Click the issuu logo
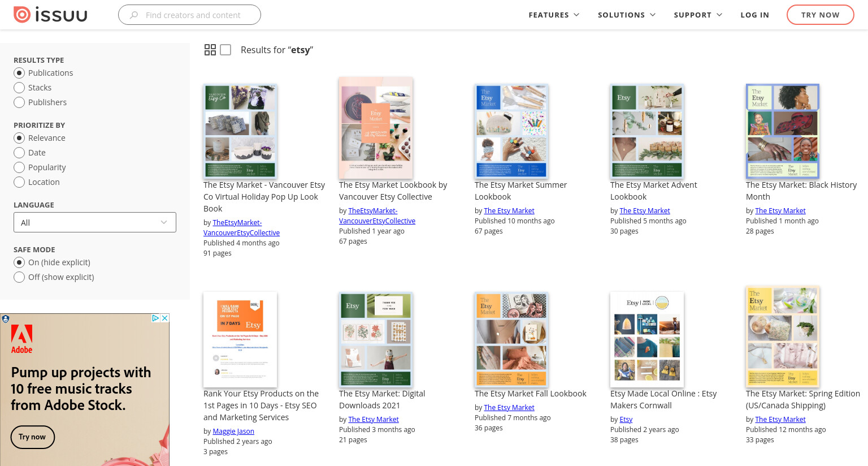868x466 pixels. click(x=50, y=15)
